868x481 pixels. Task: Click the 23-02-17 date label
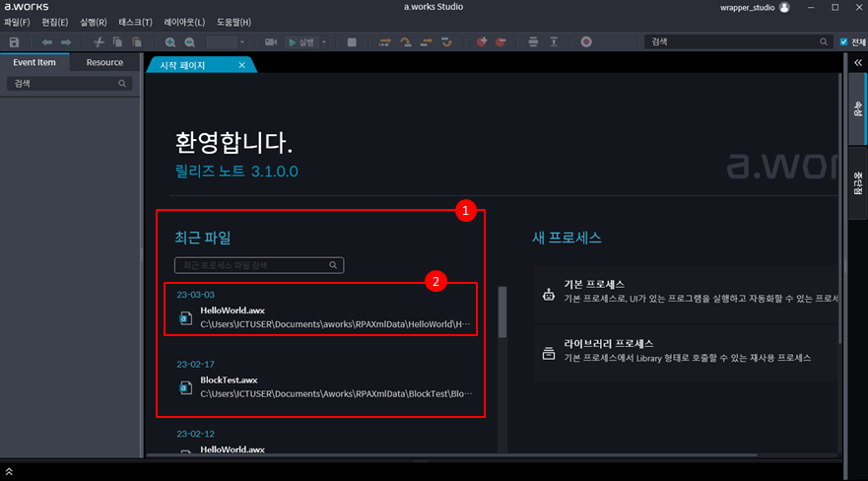[195, 365]
